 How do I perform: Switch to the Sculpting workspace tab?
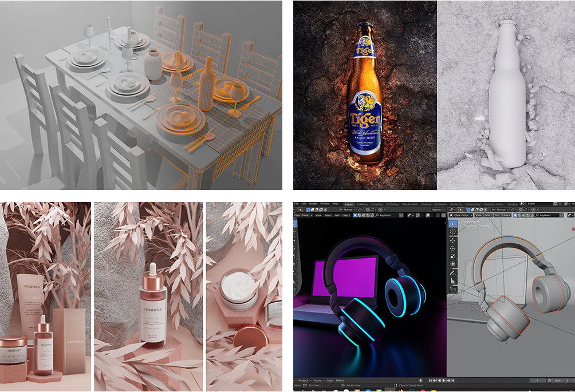(x=377, y=204)
